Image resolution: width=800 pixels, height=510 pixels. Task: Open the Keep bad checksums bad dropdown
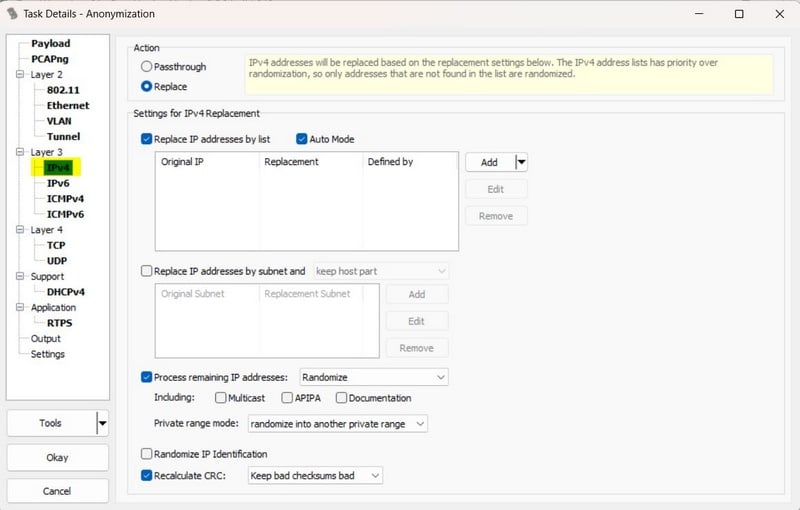point(315,476)
